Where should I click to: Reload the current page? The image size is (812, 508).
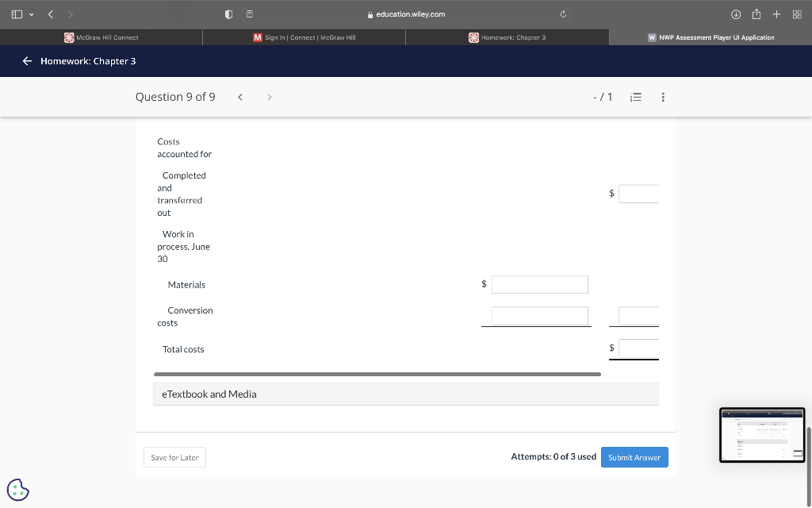click(563, 14)
